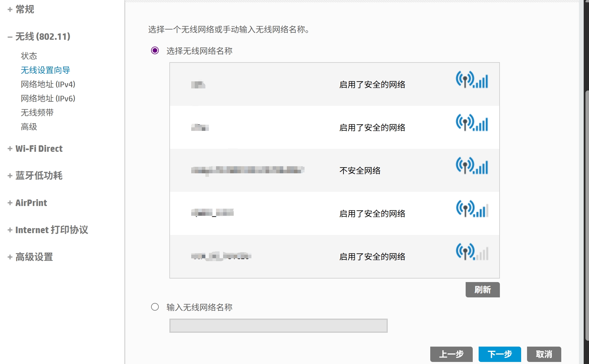Click the 刷新 button to rescan networks

coord(482,290)
